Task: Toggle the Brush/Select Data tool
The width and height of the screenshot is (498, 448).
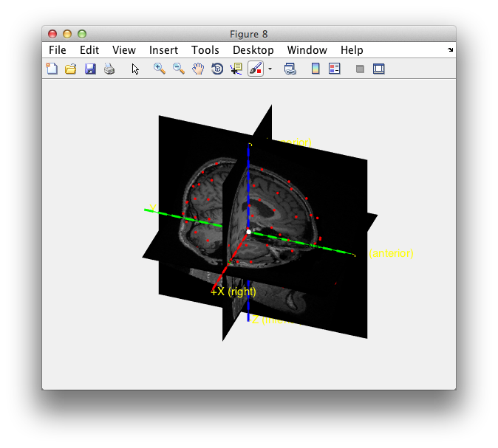Action: [x=256, y=69]
